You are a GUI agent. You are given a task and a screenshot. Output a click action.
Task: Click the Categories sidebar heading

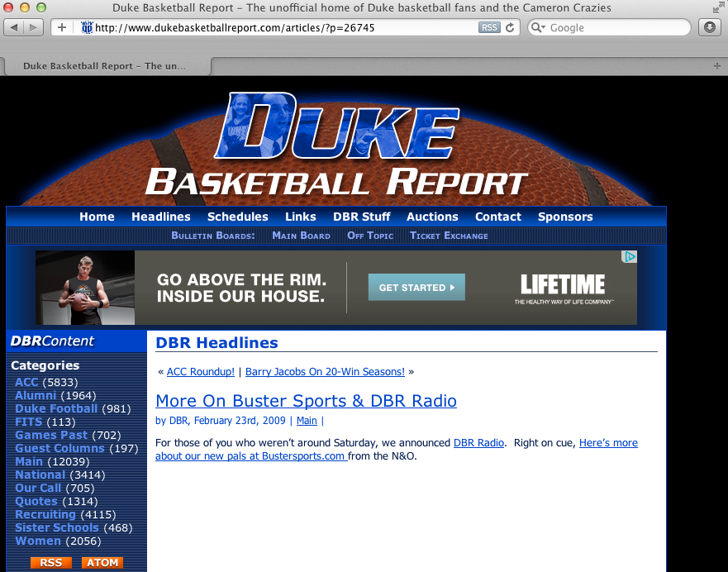point(45,365)
